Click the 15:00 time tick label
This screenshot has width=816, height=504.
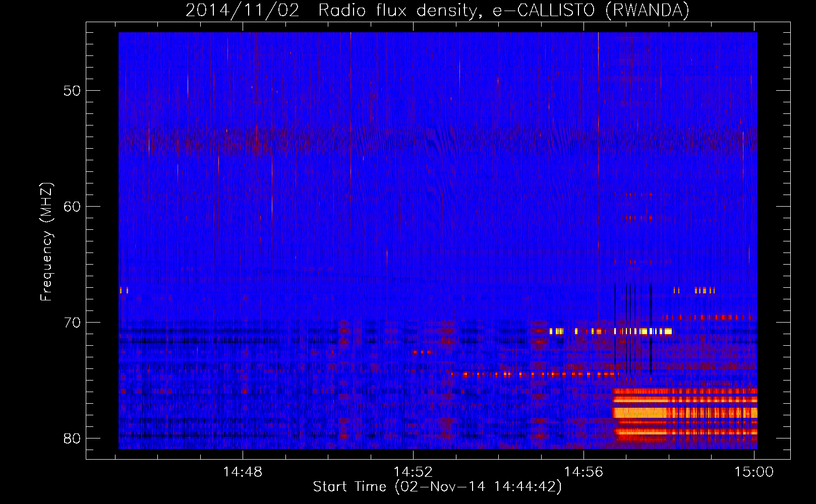pos(754,472)
